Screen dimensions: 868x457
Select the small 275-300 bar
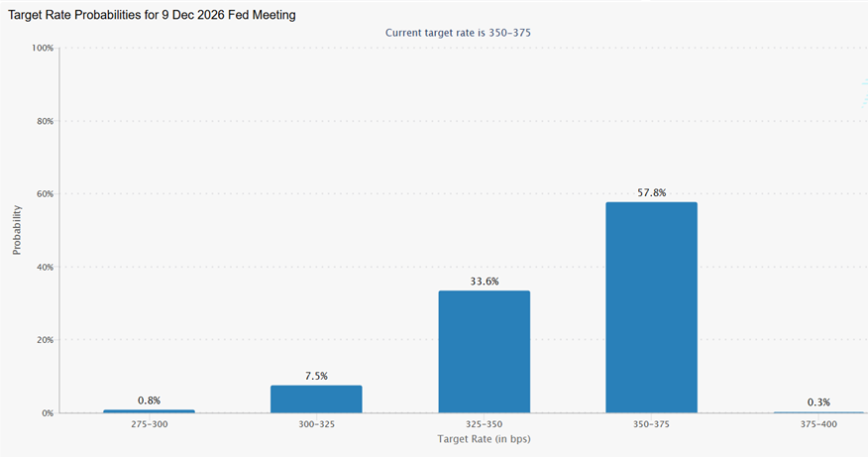(149, 410)
